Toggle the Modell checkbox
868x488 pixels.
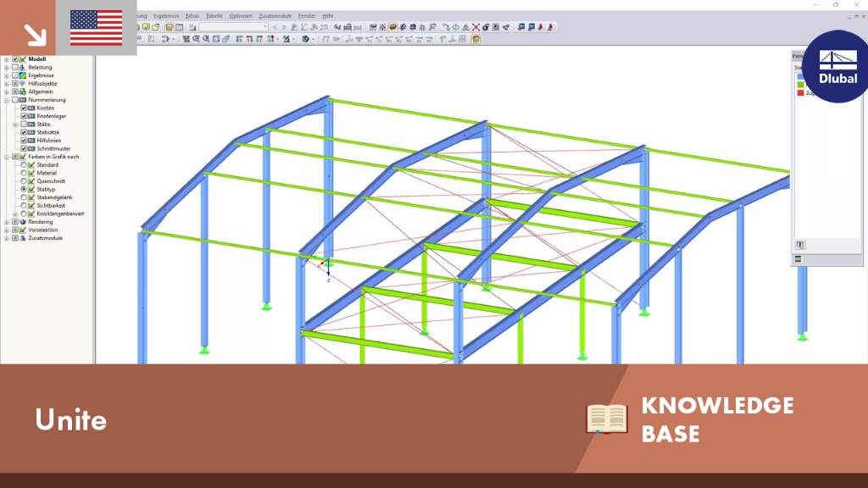(15, 59)
